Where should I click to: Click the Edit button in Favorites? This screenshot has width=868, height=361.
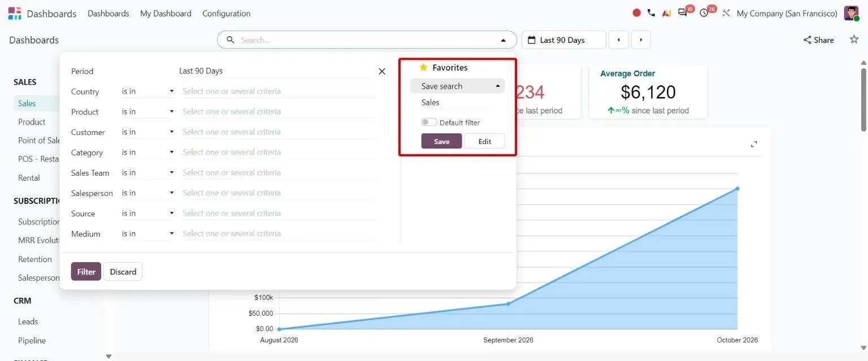pyautogui.click(x=485, y=141)
